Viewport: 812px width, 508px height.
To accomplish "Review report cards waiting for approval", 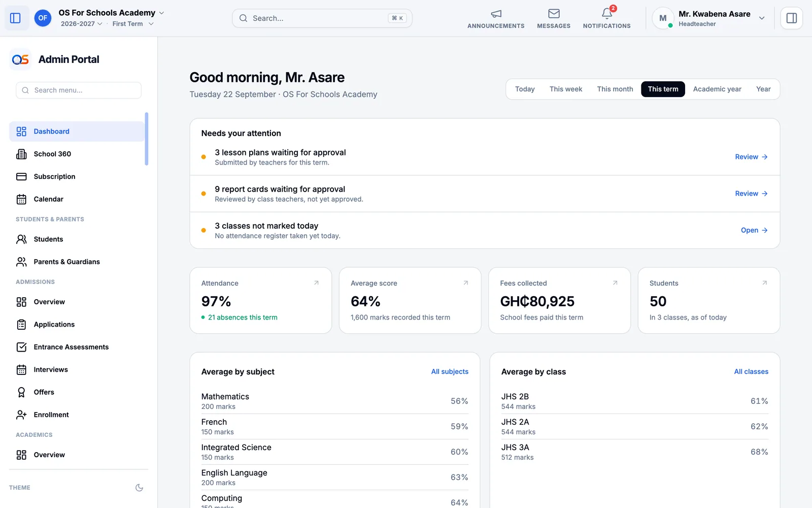I will coord(751,194).
